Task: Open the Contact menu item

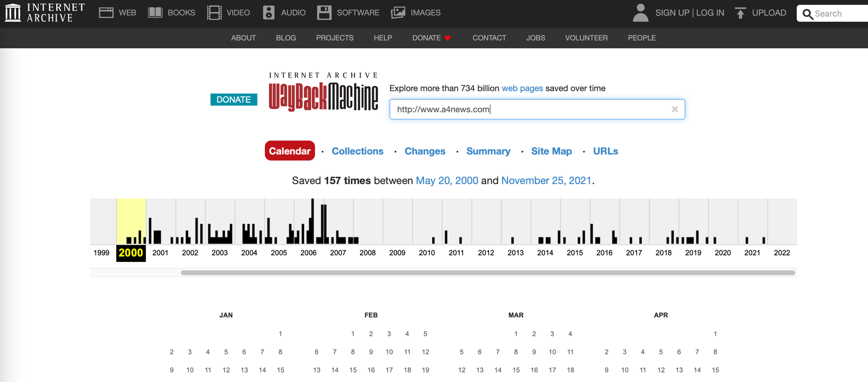Action: tap(489, 38)
